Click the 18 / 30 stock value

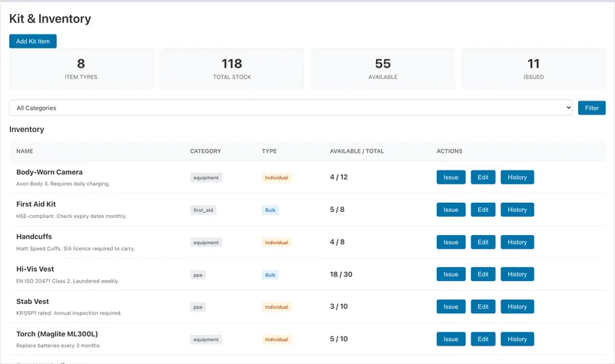tap(341, 274)
